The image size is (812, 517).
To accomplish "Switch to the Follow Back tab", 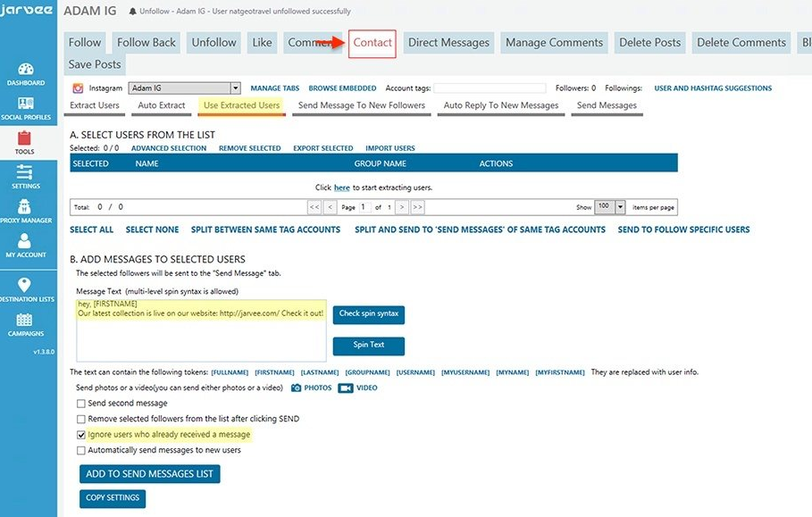I will coord(146,43).
